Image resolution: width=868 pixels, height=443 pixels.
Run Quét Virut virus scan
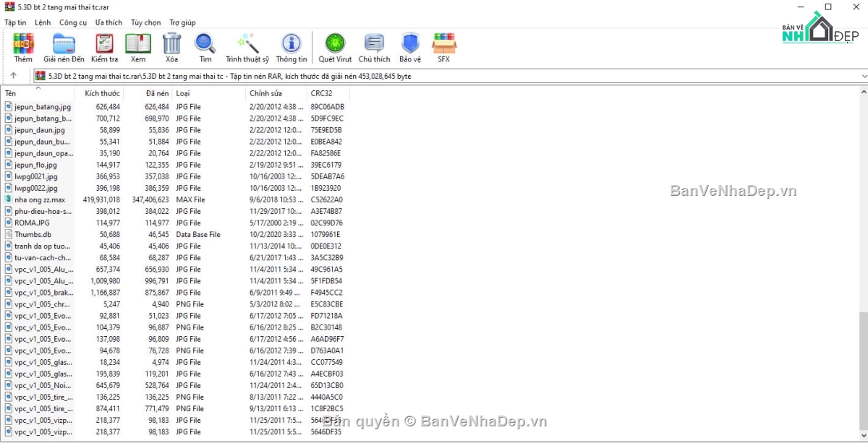[335, 48]
